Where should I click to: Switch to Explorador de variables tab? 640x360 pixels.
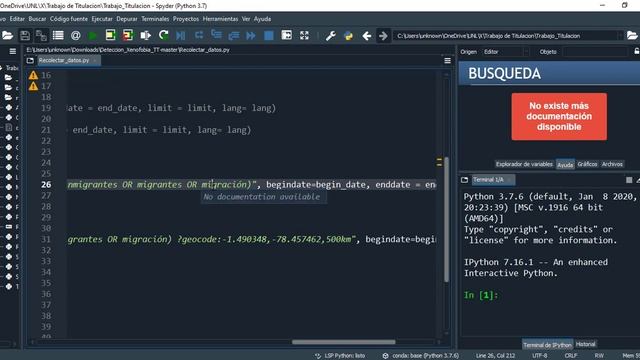tap(524, 164)
